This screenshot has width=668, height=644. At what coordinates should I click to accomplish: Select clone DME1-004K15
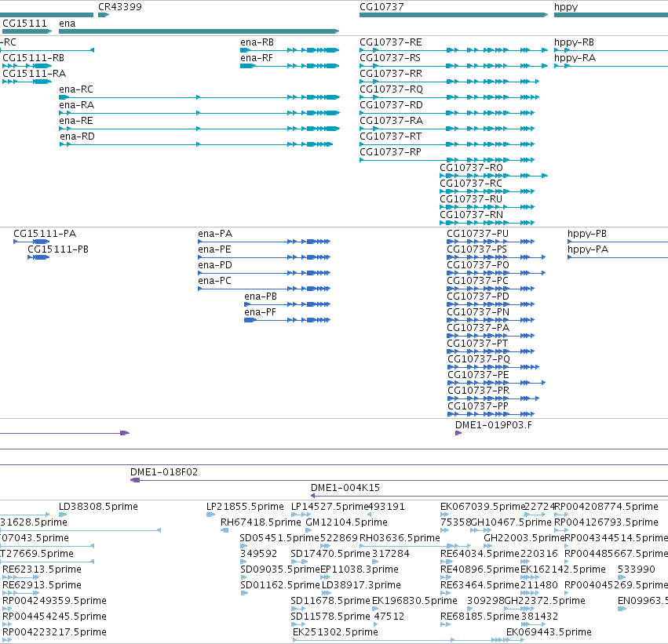pyautogui.click(x=489, y=497)
